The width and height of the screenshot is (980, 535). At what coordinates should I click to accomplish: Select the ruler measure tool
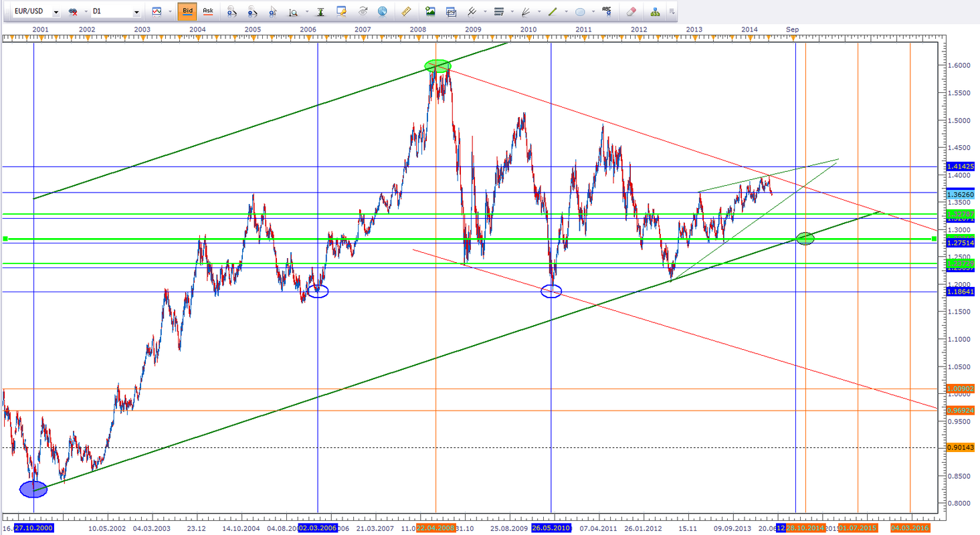pyautogui.click(x=406, y=12)
